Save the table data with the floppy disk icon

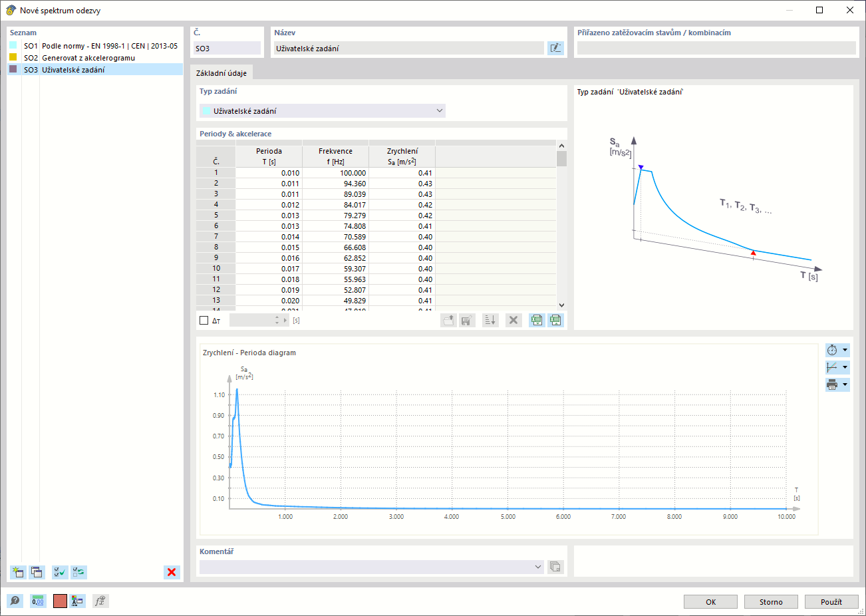coord(467,320)
